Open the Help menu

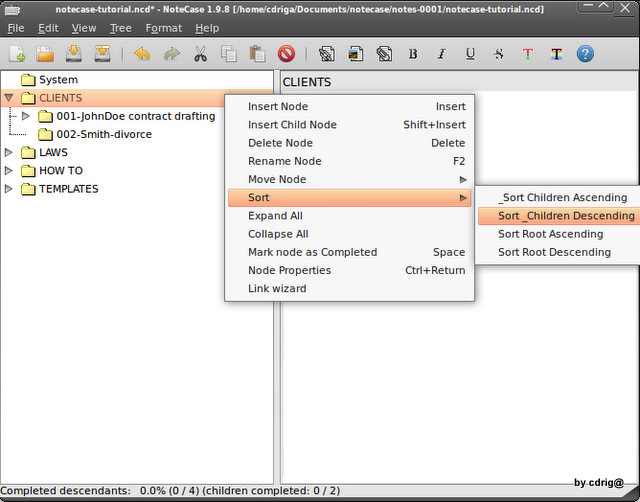tap(207, 28)
